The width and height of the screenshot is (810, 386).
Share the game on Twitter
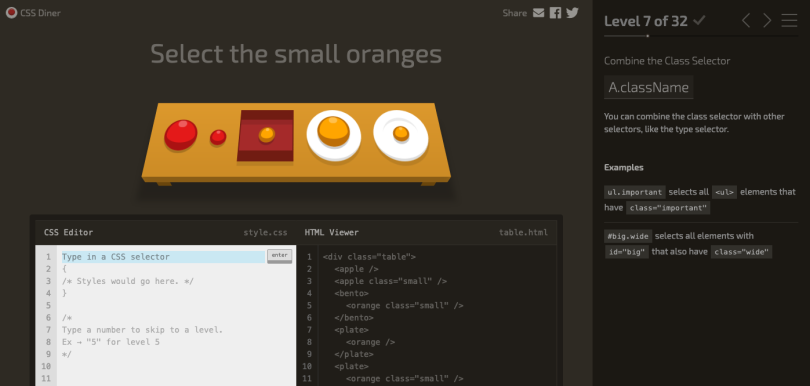point(572,13)
